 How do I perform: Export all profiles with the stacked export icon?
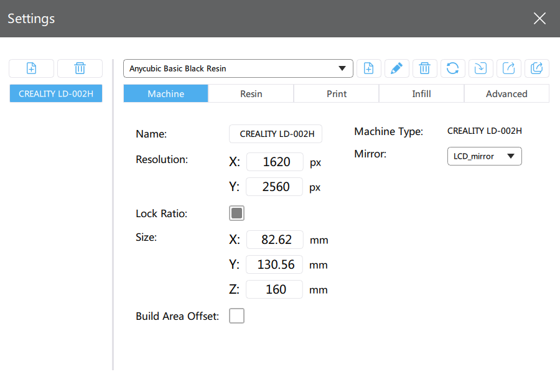pos(537,68)
